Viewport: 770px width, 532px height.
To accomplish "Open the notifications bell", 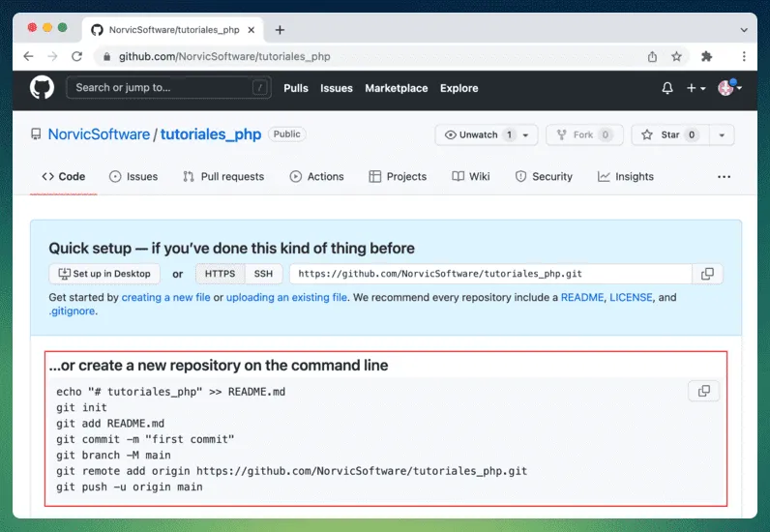I will coord(666,88).
